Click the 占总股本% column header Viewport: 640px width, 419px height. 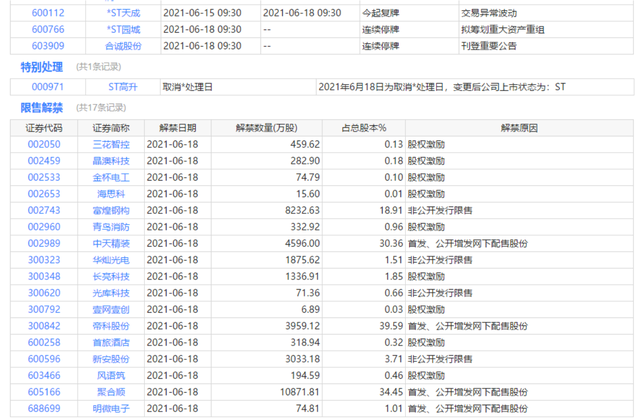(364, 128)
